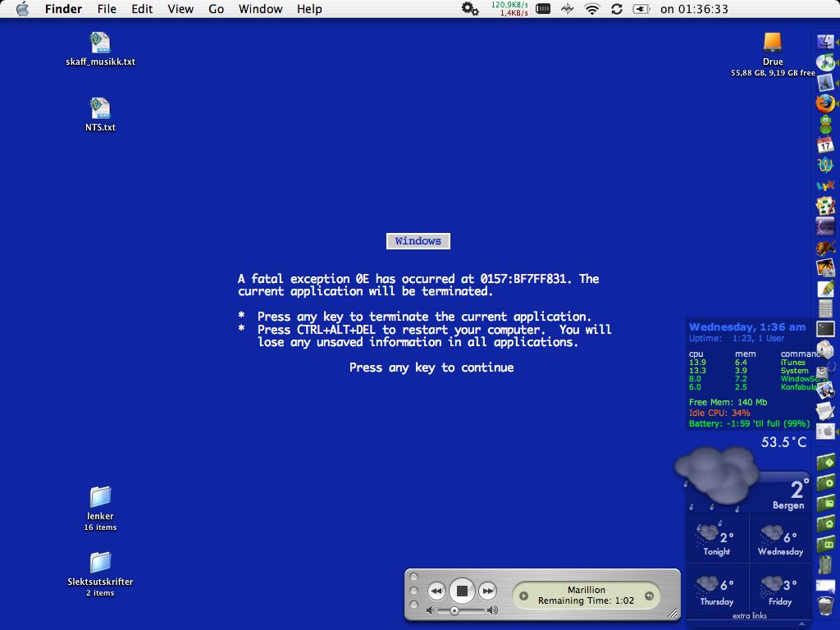The image size is (840, 630).
Task: Click the Friday forecast cell
Action: [780, 588]
